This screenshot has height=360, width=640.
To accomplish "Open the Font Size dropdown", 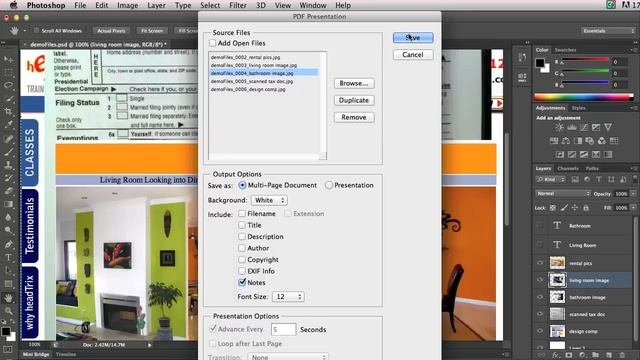I will pos(288,296).
